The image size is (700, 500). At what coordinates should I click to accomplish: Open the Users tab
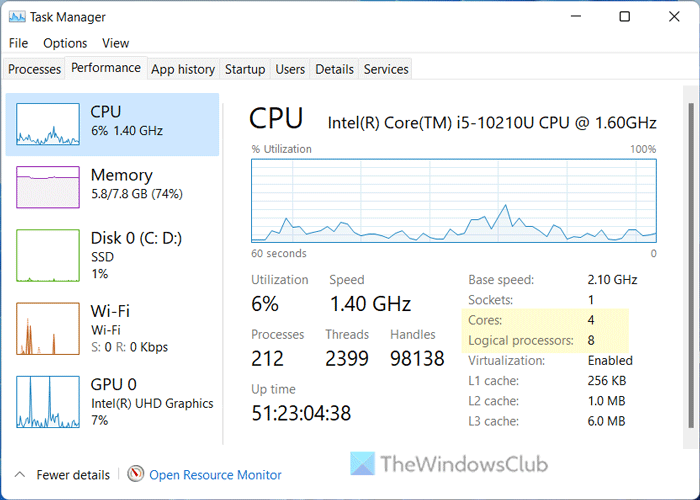[290, 69]
